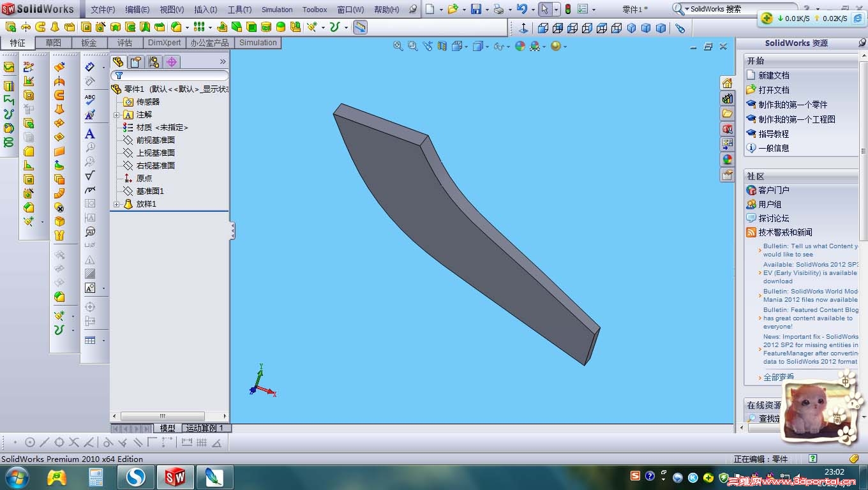Image resolution: width=868 pixels, height=490 pixels.
Task: Select 前视基准面 in the feature tree
Action: click(156, 140)
